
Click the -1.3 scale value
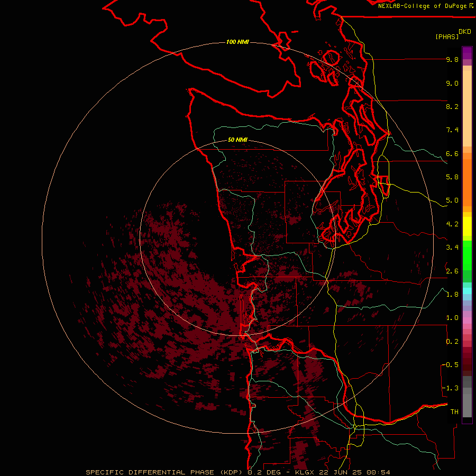[x=450, y=388]
